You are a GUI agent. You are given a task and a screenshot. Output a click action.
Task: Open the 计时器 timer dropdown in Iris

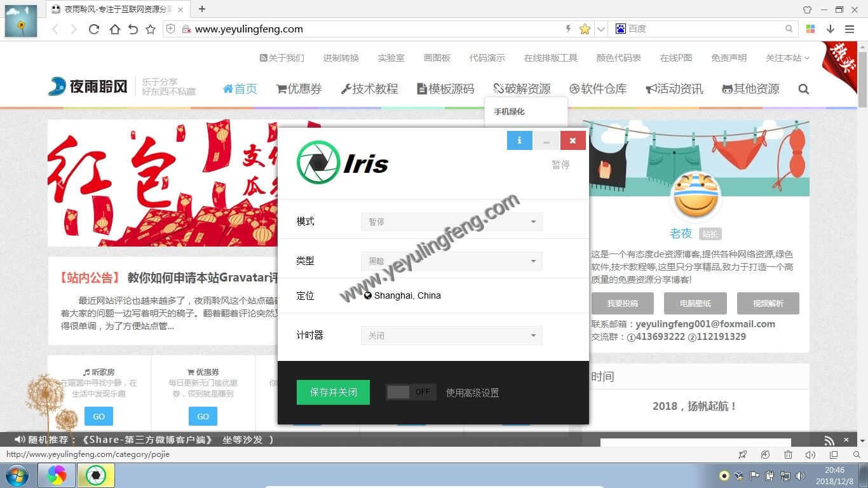tap(451, 335)
